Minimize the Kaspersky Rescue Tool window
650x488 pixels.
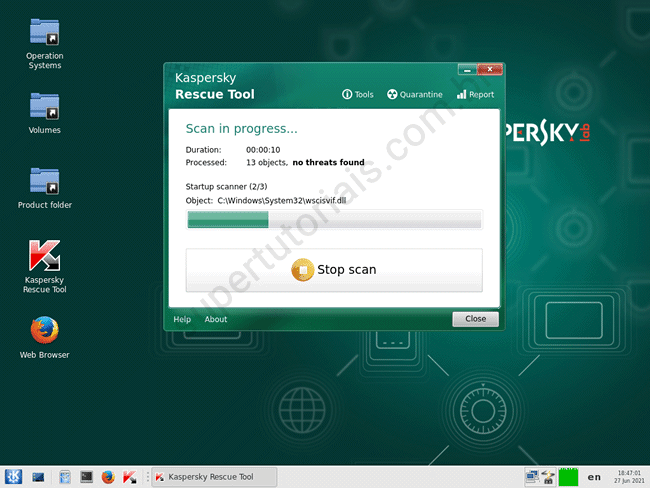(467, 70)
